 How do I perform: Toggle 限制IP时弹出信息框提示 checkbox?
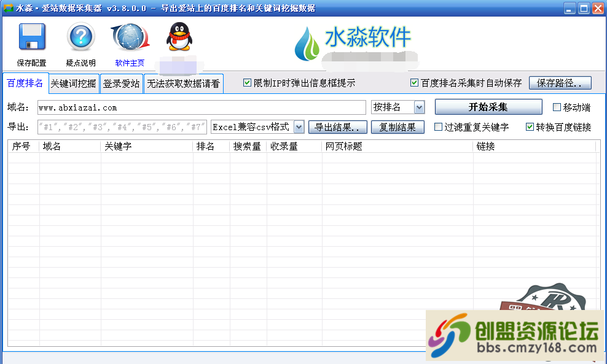click(x=247, y=82)
